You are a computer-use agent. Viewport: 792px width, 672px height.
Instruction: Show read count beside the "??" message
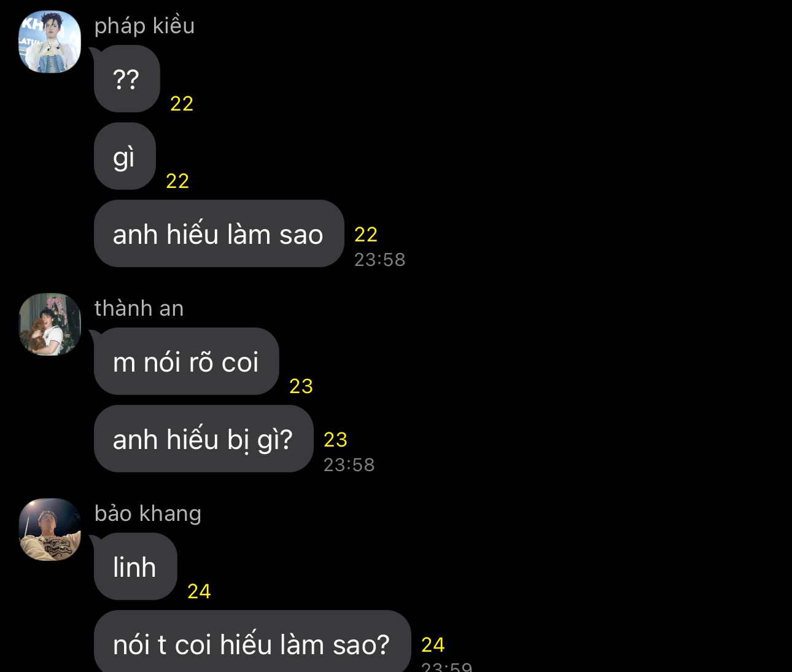(182, 104)
